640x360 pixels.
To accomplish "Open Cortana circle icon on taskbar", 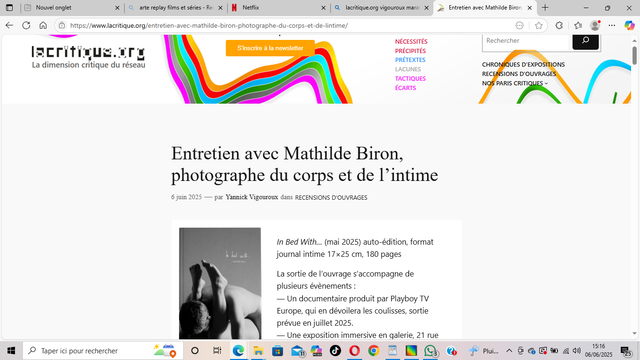I will 195,351.
